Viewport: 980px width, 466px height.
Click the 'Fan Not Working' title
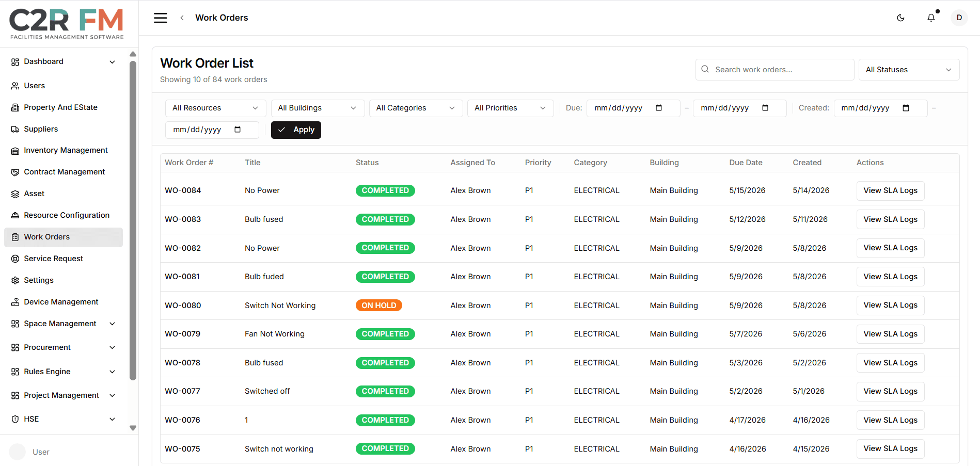point(275,334)
